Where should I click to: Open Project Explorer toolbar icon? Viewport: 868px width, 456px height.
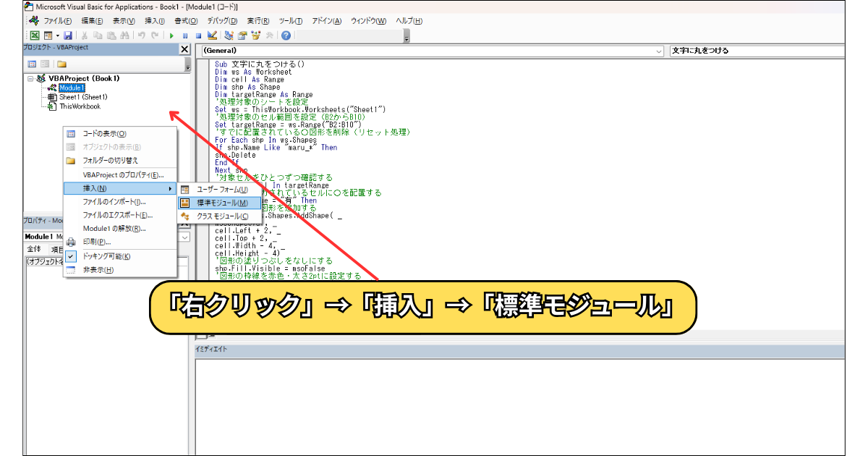[229, 35]
